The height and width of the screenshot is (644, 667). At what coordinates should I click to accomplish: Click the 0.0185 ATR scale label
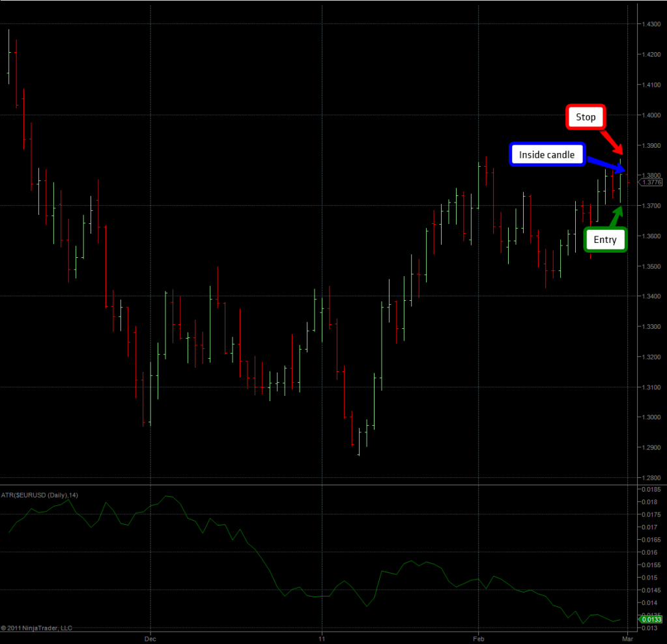652,488
